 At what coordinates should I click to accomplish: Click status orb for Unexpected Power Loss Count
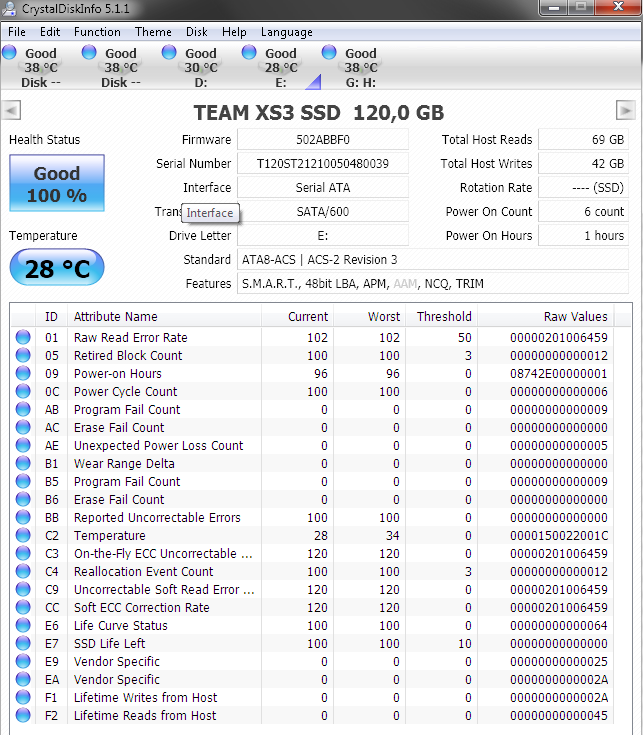pyautogui.click(x=23, y=445)
